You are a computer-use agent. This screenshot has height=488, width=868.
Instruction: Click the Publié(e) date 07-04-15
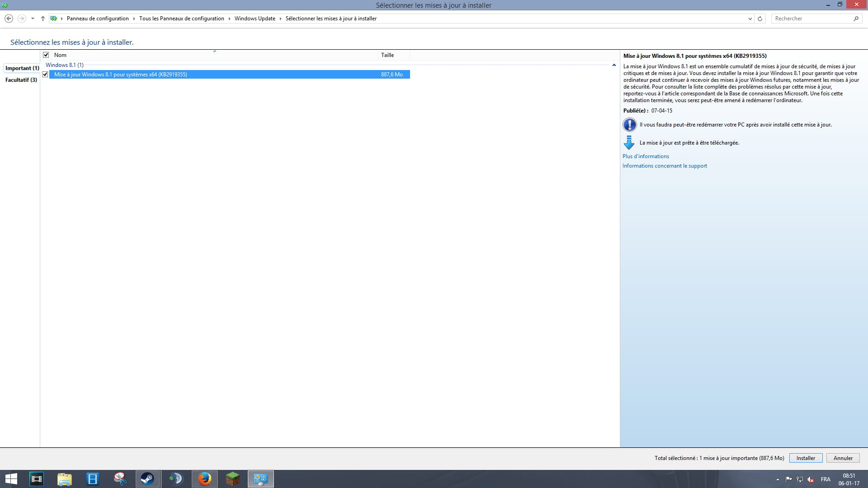click(x=661, y=111)
